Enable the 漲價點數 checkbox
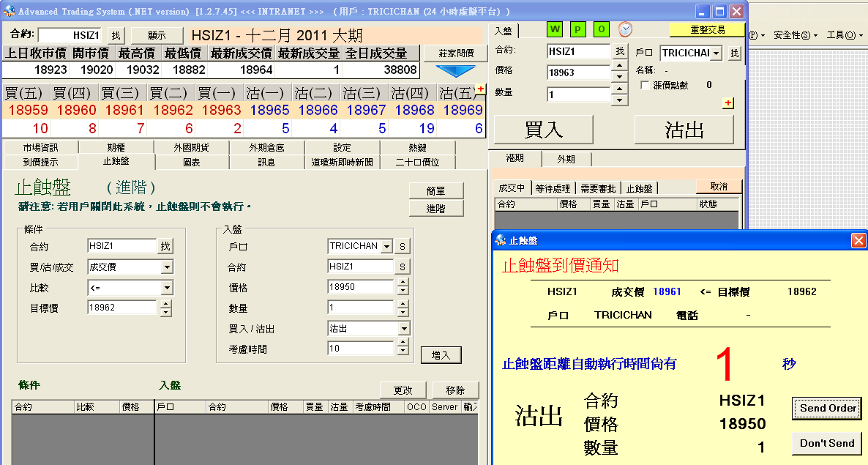 tap(645, 86)
